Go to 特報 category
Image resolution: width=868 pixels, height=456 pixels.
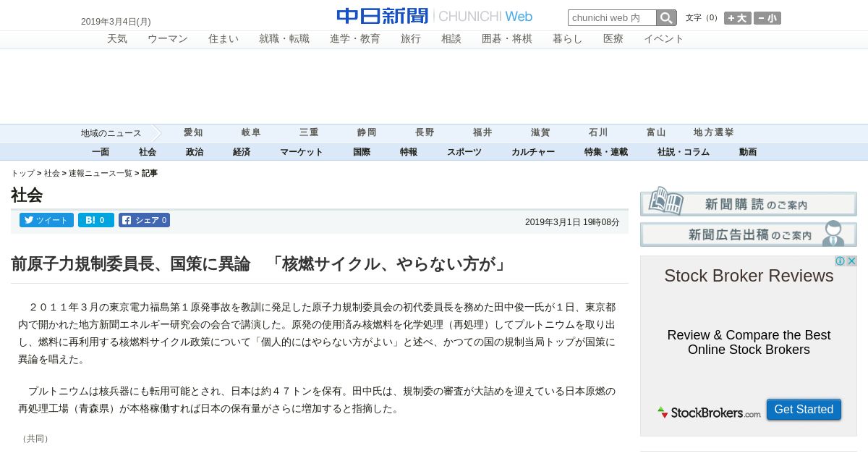pyautogui.click(x=409, y=152)
